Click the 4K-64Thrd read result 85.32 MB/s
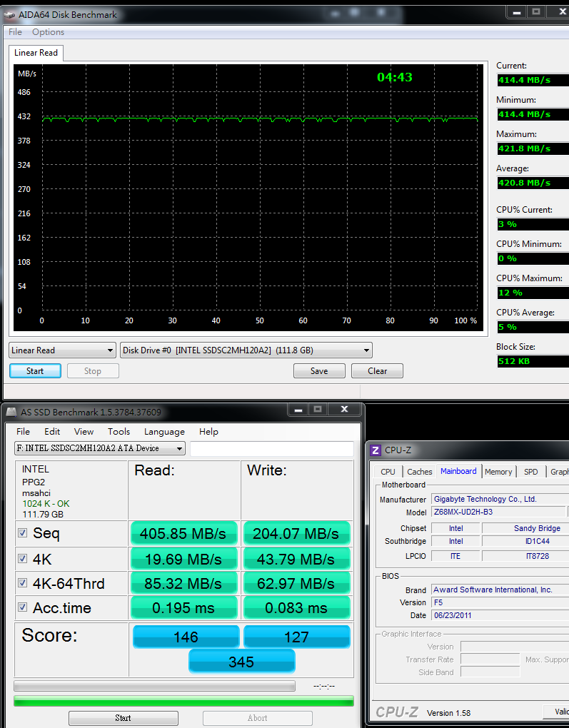 pyautogui.click(x=184, y=584)
